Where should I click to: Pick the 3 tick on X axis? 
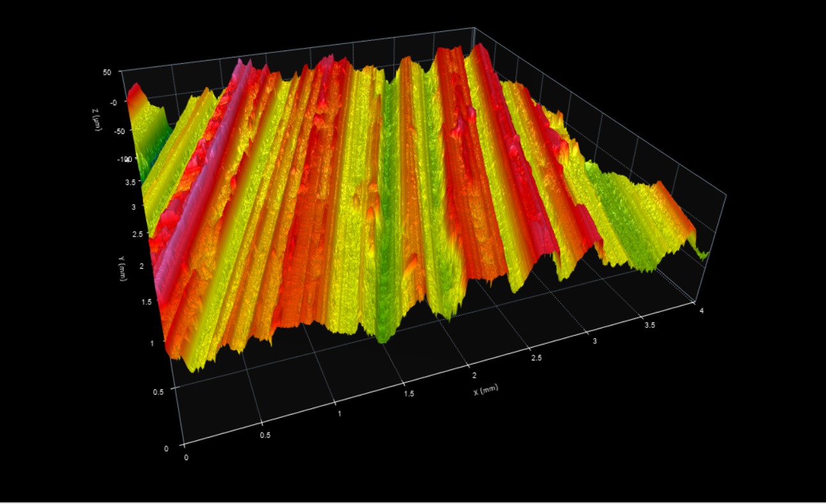pyautogui.click(x=594, y=341)
